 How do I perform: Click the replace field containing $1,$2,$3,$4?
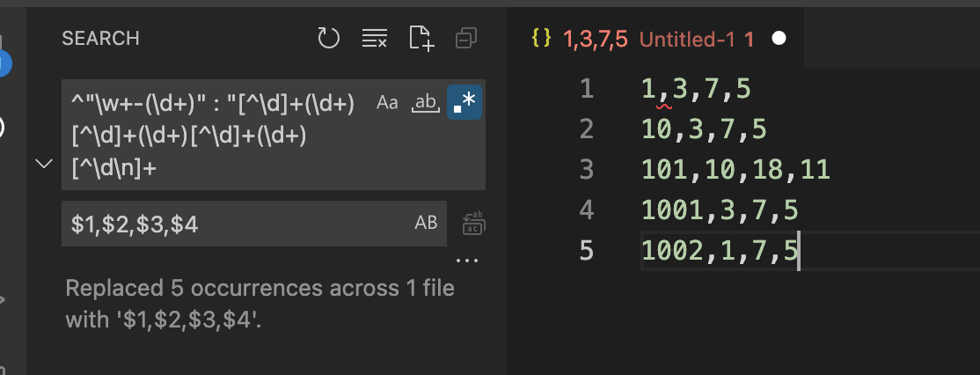[238, 224]
